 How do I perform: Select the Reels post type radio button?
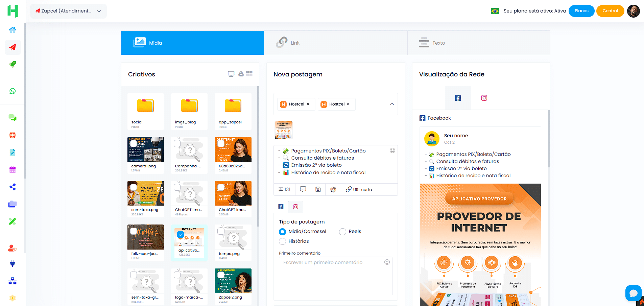(342, 232)
